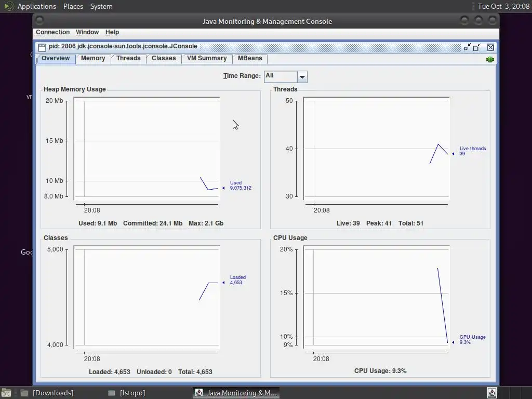Click the 20:08 time label under Heap chart
The height and width of the screenshot is (399, 532).
click(x=92, y=210)
